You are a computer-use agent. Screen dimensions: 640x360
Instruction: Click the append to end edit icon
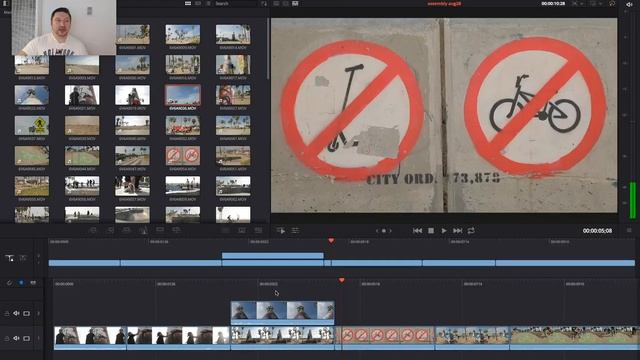(x=110, y=230)
